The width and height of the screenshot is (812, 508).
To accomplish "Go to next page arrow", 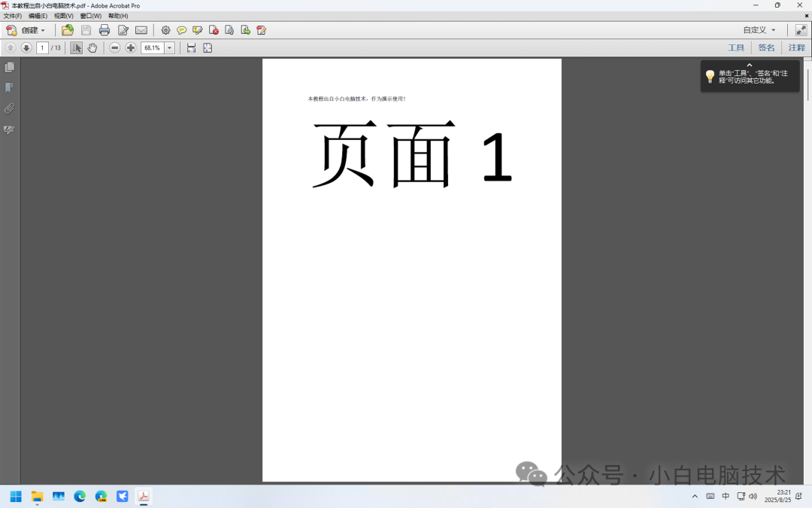I will 26,47.
